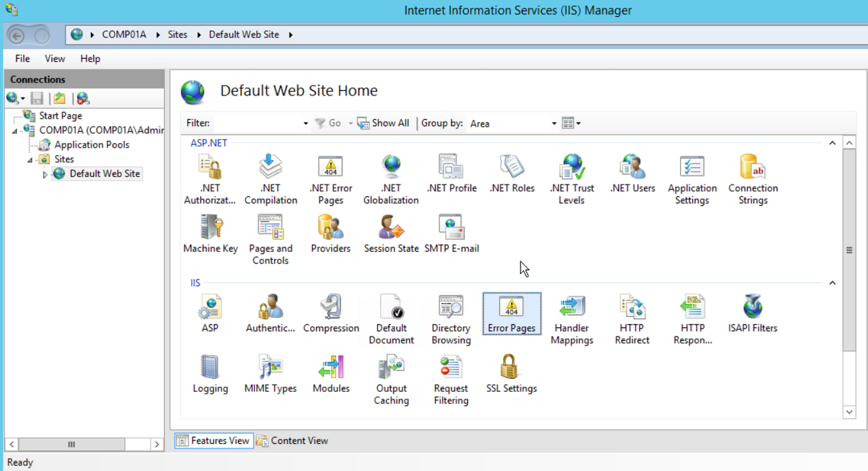Click the features vertical scrollbar thumb

[x=849, y=250]
